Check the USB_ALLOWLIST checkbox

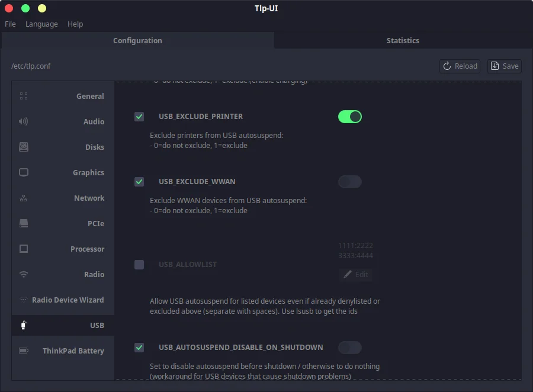point(139,265)
